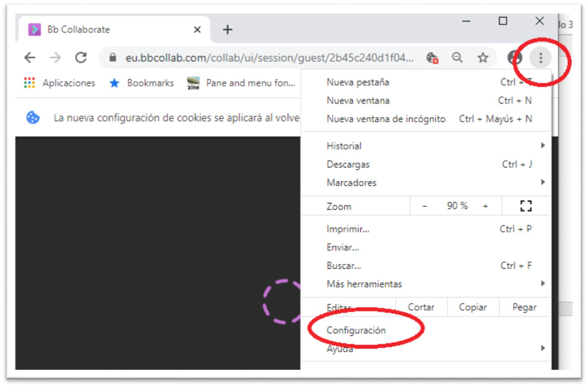Enter fullscreen mode from Zoom row
This screenshot has height=387, width=588.
526,206
